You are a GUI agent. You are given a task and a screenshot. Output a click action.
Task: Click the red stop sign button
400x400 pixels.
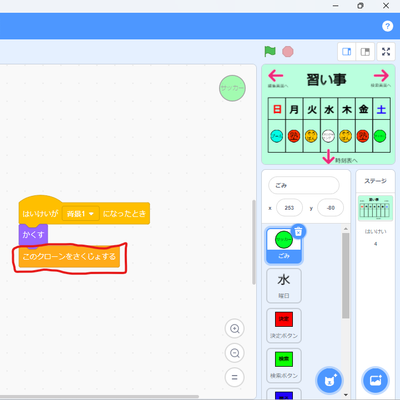coord(288,52)
